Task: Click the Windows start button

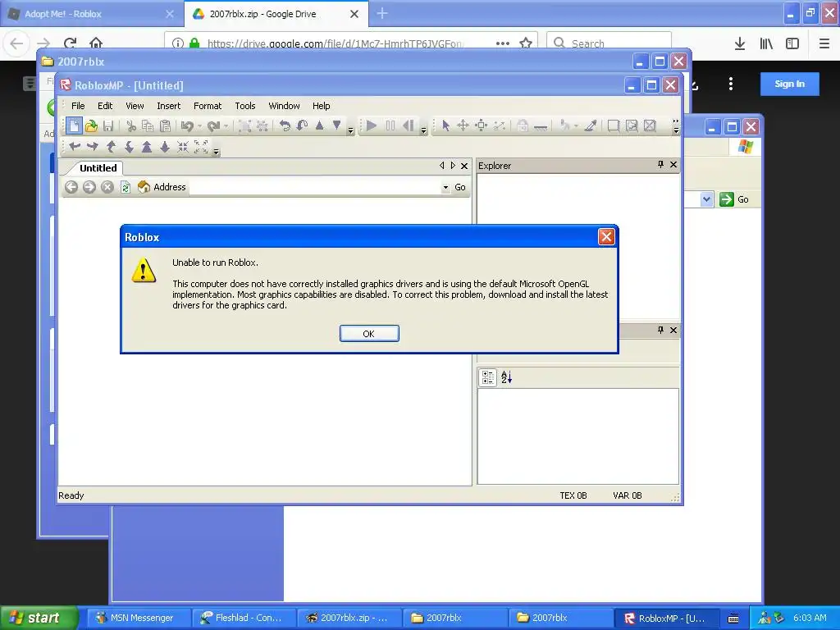Action: point(39,618)
